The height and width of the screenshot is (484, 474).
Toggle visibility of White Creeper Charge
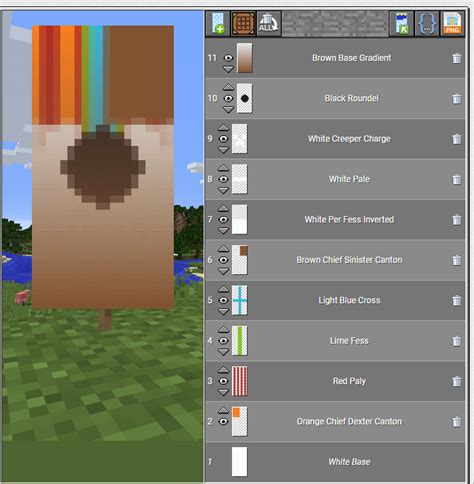coord(223,139)
